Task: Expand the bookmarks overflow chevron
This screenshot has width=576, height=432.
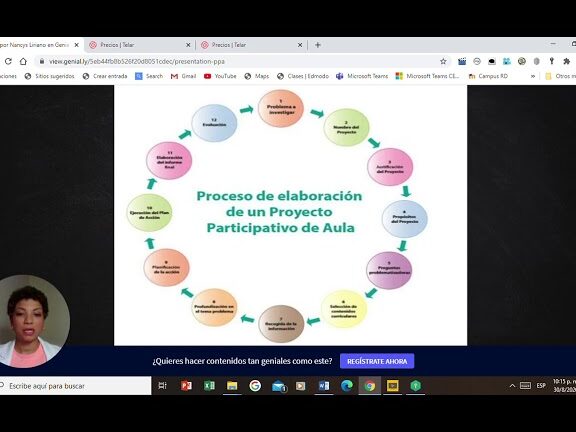Action: point(533,76)
